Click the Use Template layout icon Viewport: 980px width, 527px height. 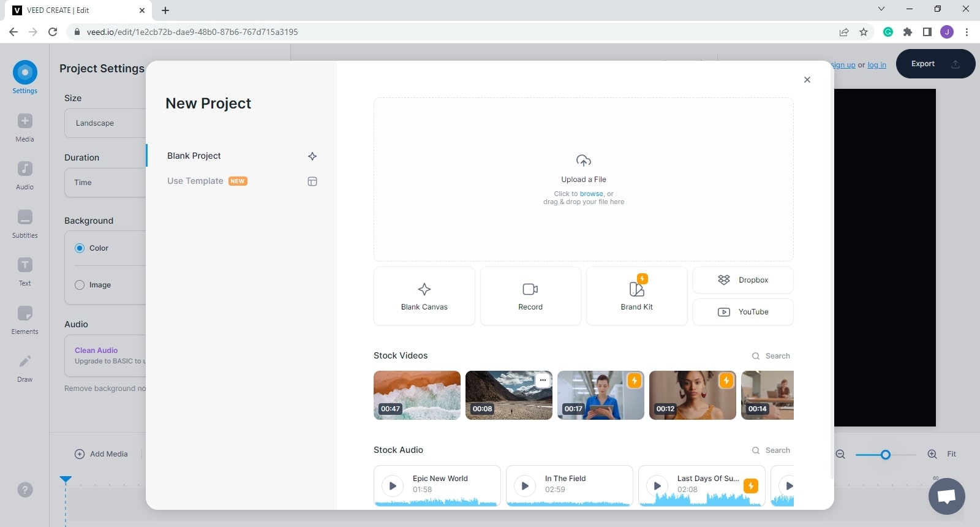click(x=312, y=181)
